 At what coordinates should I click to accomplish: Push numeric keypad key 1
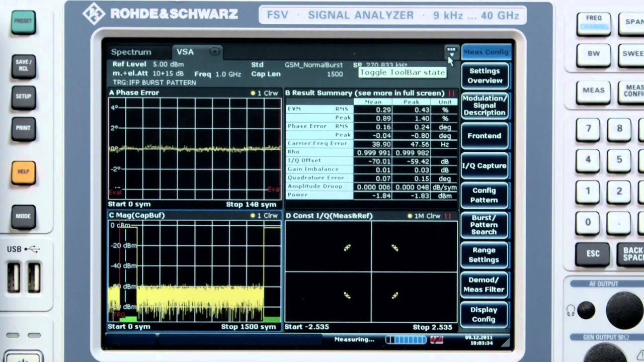coord(588,192)
